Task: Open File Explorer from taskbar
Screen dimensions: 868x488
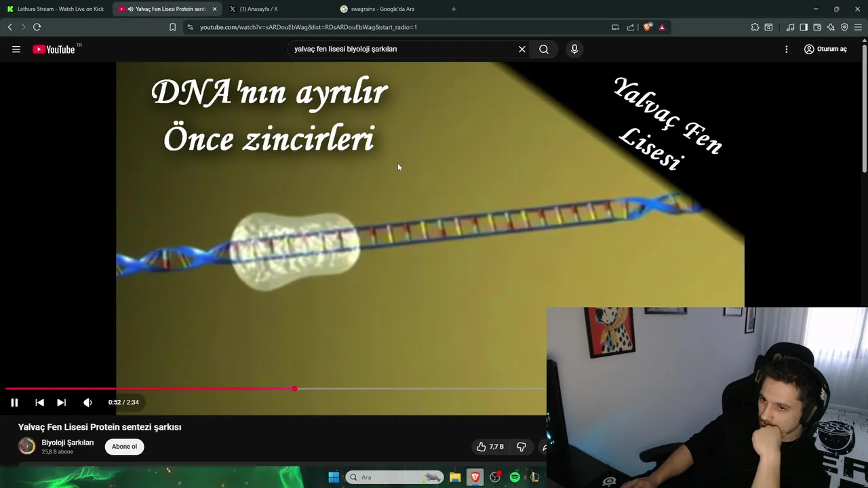Action: point(455,477)
